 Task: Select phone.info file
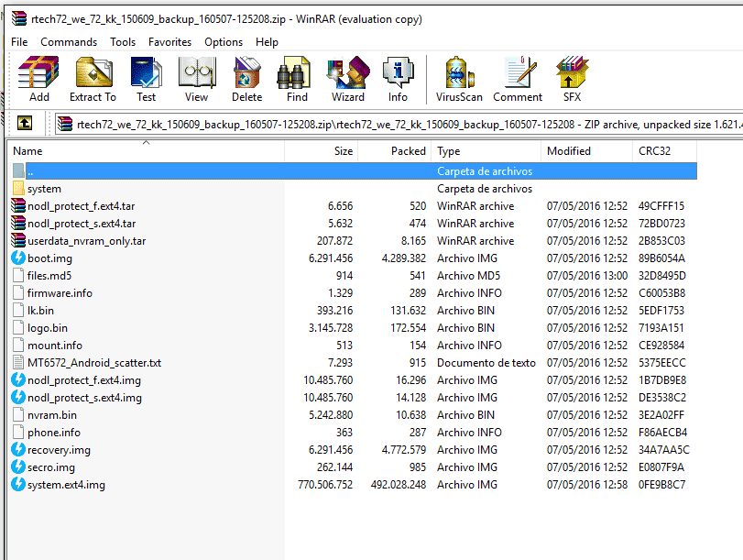(54, 433)
